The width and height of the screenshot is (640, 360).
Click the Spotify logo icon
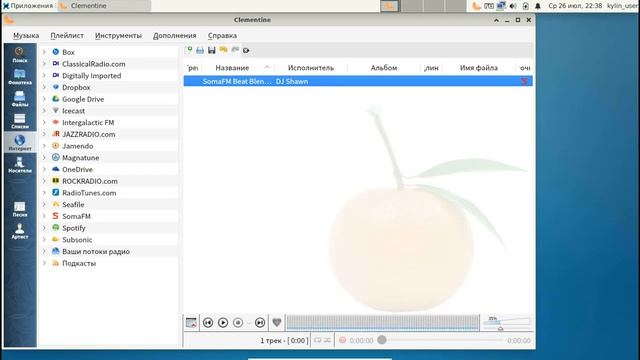(x=56, y=228)
